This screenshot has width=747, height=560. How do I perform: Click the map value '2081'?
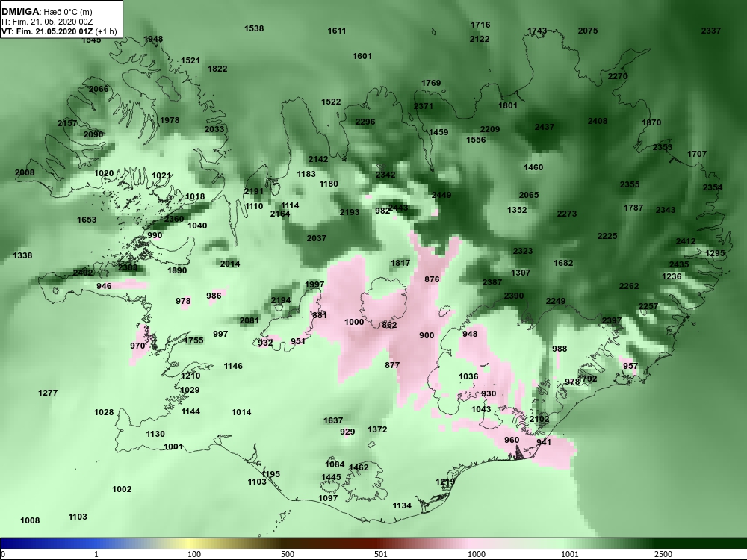pos(249,320)
